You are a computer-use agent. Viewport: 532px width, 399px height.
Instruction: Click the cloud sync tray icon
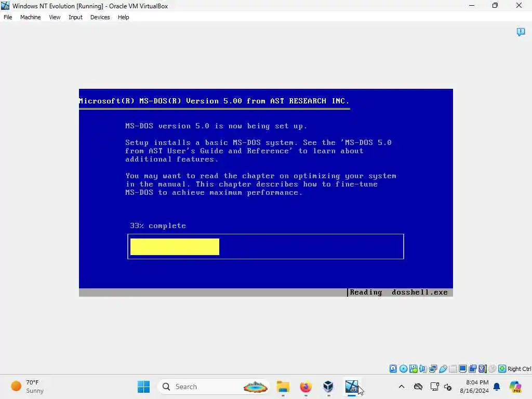point(418,387)
